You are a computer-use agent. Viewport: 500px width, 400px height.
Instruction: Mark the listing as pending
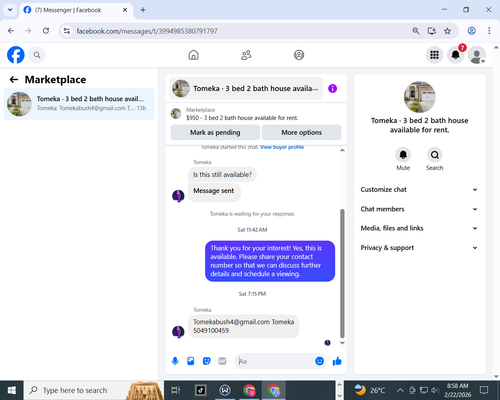point(215,133)
